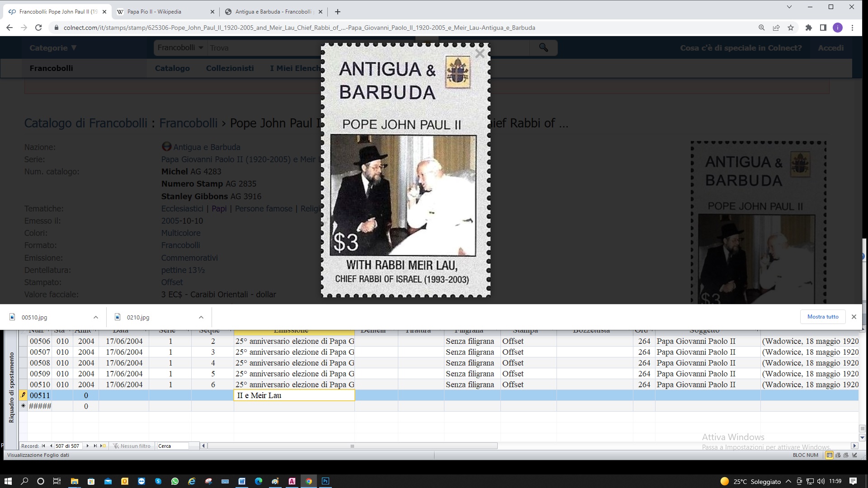Expand the Categorie dropdown menu
The width and height of the screenshot is (868, 488).
tap(53, 48)
